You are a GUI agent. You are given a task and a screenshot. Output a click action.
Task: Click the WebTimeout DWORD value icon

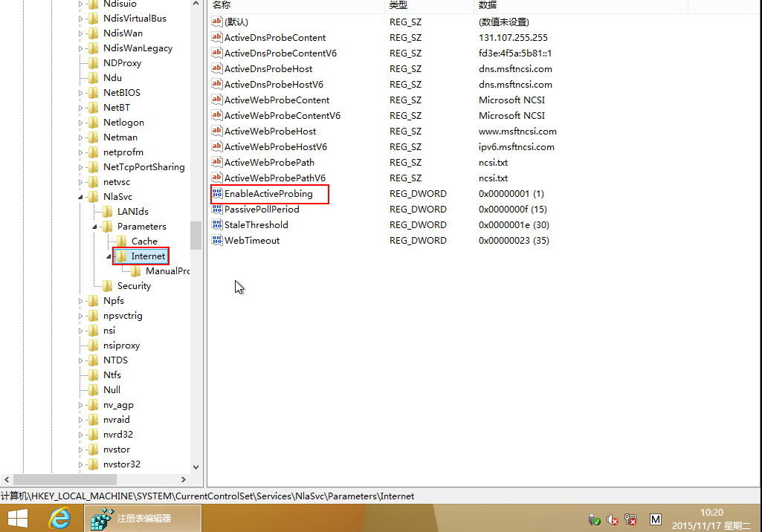(x=217, y=241)
